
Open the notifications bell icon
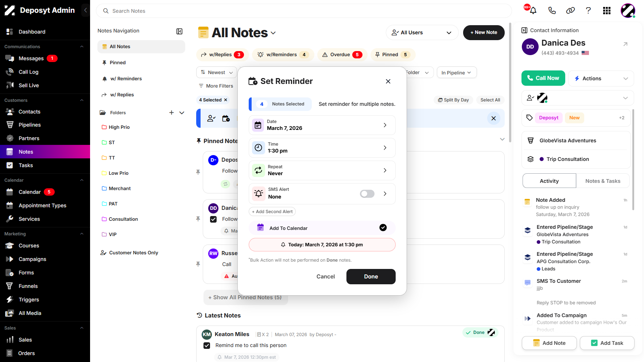point(533,11)
